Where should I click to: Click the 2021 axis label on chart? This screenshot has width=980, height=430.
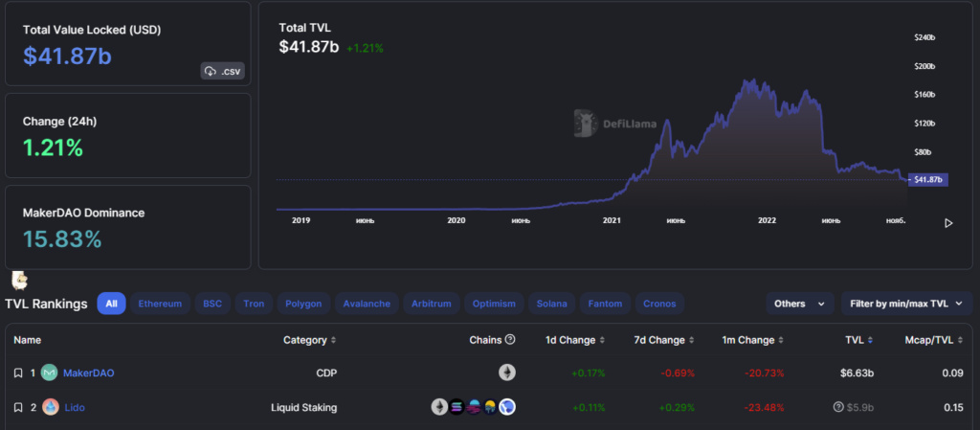point(612,220)
